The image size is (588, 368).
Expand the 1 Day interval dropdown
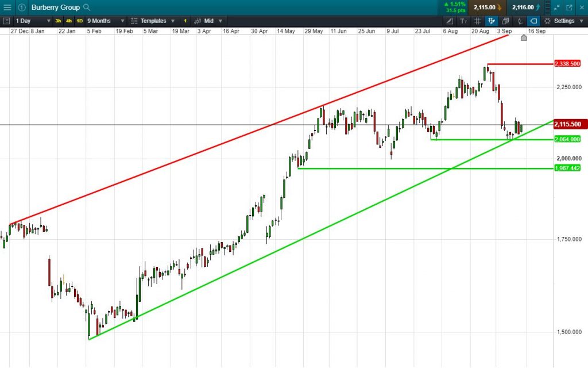(33, 21)
